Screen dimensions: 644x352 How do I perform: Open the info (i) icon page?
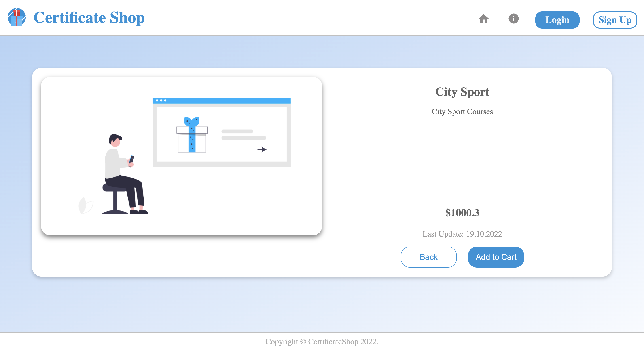(513, 19)
